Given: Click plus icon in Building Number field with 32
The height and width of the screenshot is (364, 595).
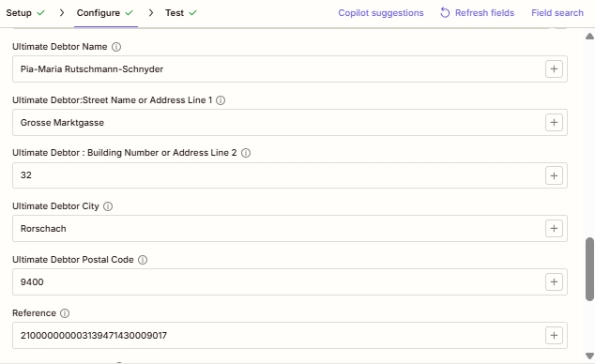Looking at the screenshot, I should (554, 175).
